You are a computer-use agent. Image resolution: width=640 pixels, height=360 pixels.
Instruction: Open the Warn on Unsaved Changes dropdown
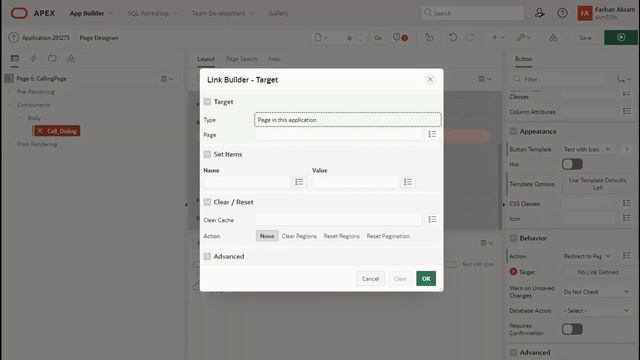[597, 292]
